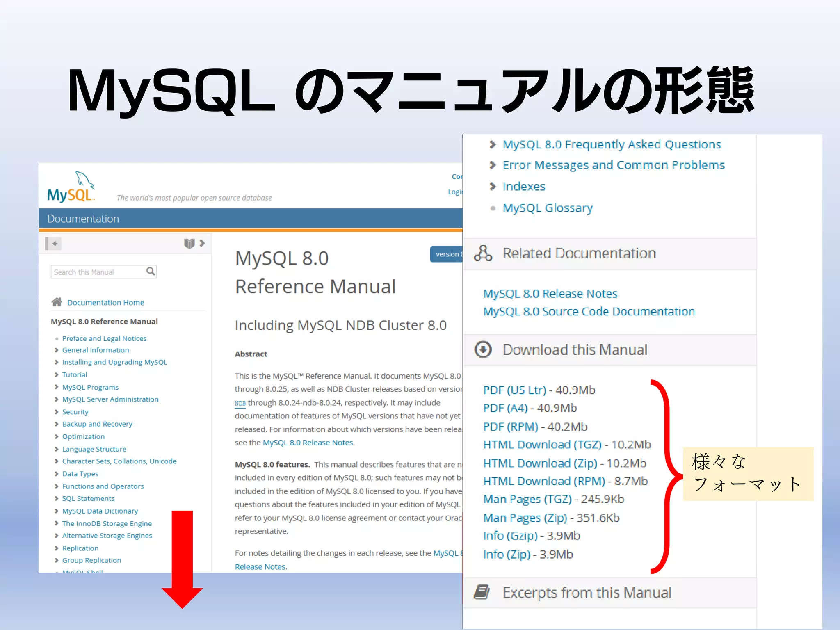
Task: Expand Language Structure chevron
Action: click(57, 449)
